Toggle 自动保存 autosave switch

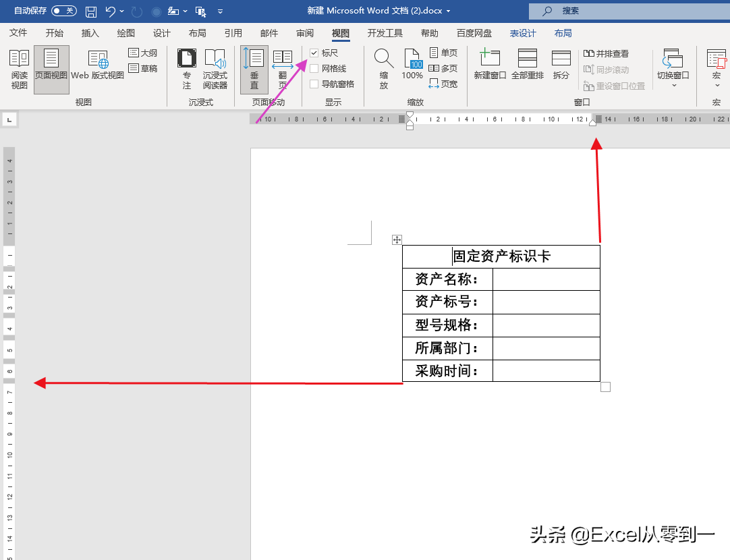click(64, 11)
